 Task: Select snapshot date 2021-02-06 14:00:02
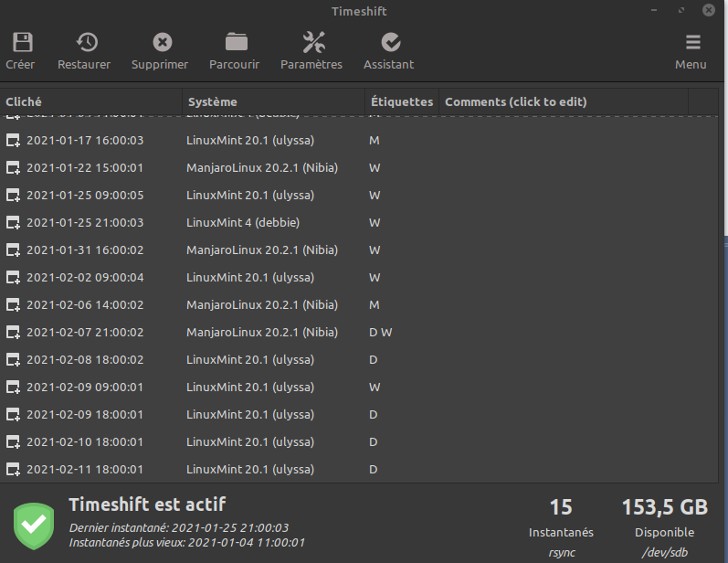coord(85,304)
